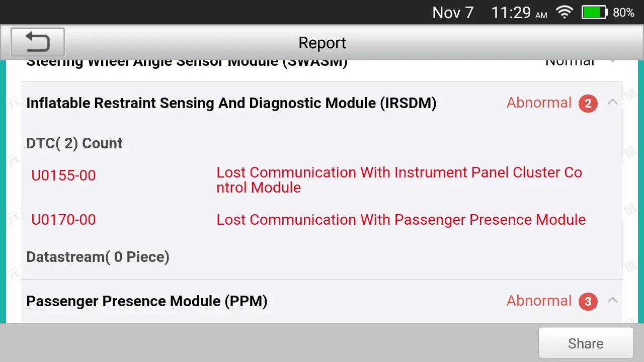The width and height of the screenshot is (644, 362).
Task: Click the Passenger Presence Module (PPM) header
Action: [x=322, y=301]
